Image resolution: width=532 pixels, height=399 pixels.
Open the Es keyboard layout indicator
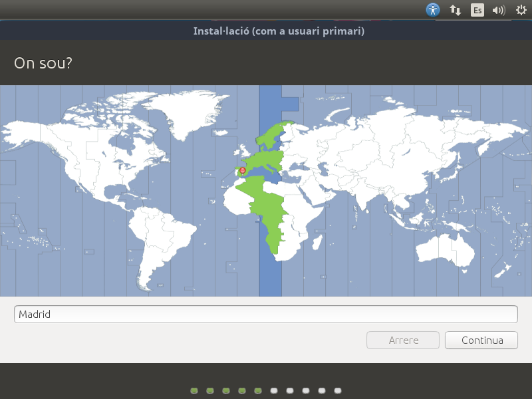click(x=477, y=10)
